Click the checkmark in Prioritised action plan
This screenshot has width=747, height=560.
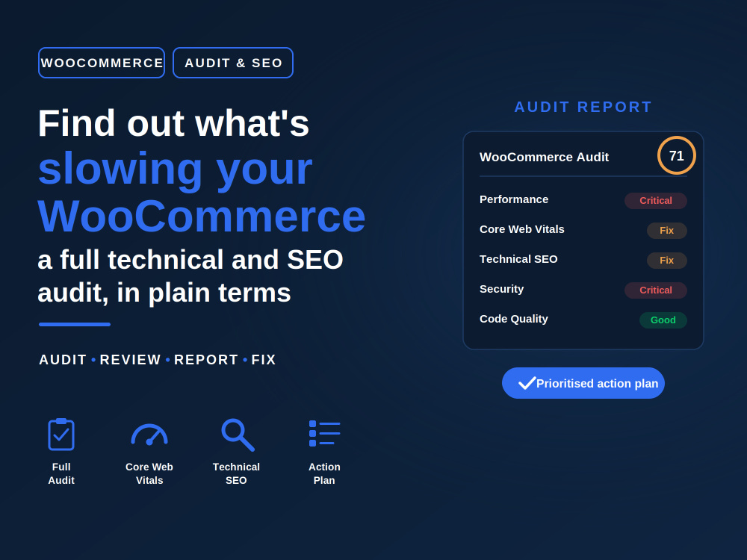click(527, 383)
